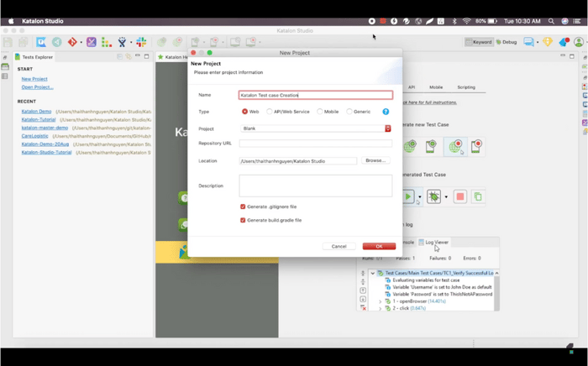
Task: Switch to the Scripting tab on the help page
Action: [466, 87]
